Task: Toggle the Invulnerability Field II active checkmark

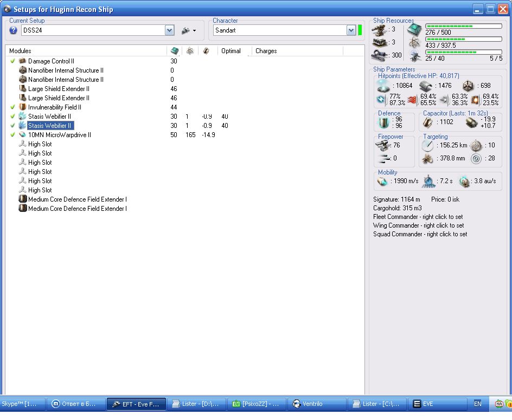Action: coord(12,107)
